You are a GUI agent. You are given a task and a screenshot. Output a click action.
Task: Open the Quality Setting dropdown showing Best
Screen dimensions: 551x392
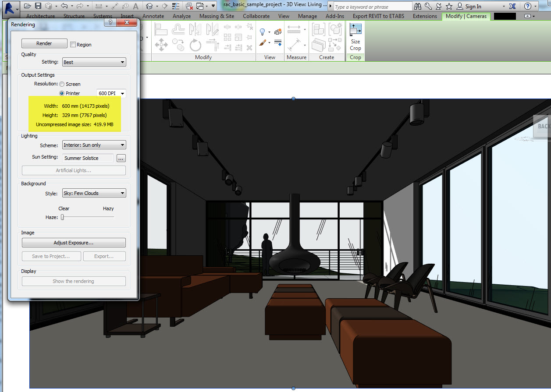(x=94, y=62)
